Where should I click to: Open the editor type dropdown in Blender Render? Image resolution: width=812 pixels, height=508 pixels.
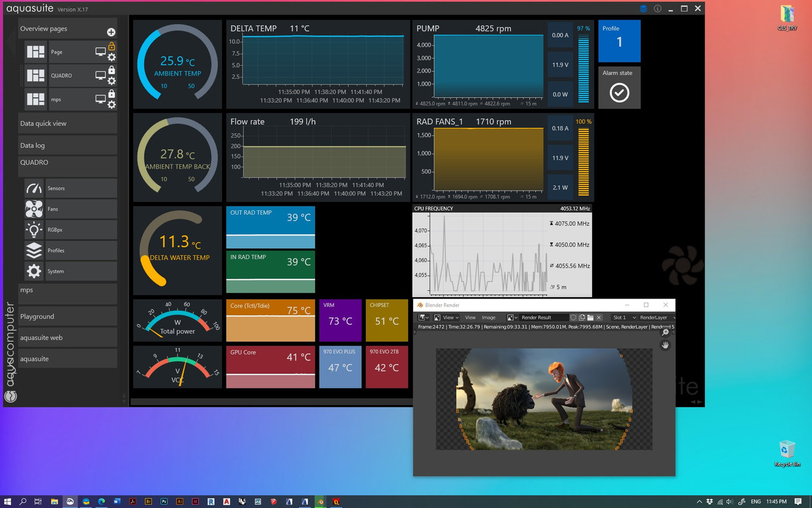pyautogui.click(x=424, y=317)
